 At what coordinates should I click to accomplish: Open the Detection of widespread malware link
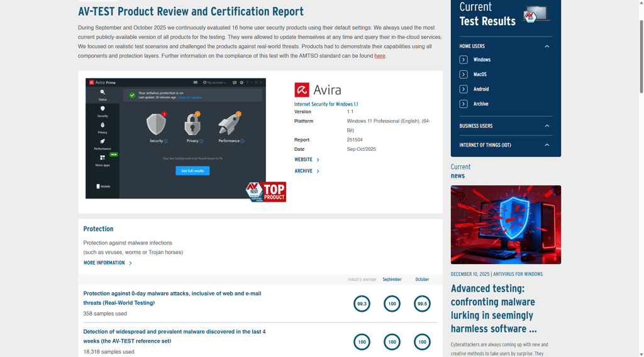175,336
